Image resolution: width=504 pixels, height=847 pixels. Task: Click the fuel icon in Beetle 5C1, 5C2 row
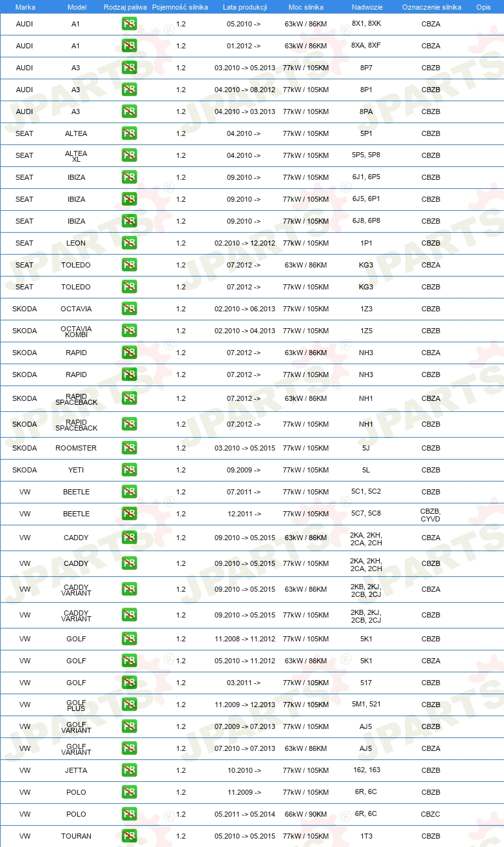(x=129, y=492)
